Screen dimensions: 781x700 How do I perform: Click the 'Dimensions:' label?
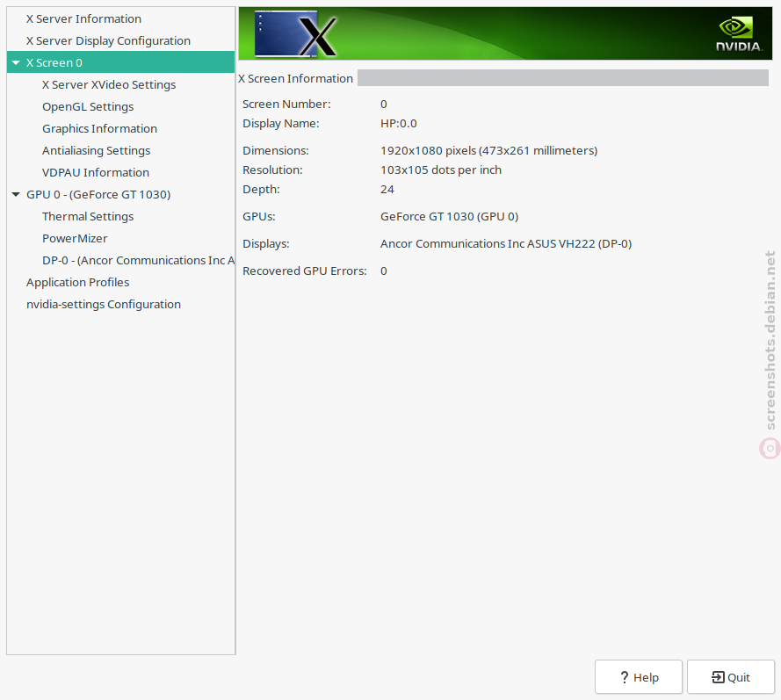coord(276,150)
